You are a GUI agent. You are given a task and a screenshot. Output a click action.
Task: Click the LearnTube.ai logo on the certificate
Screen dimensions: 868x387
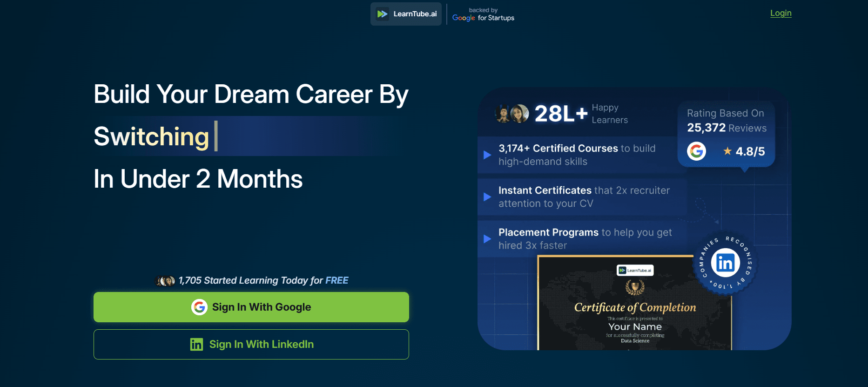click(x=635, y=270)
